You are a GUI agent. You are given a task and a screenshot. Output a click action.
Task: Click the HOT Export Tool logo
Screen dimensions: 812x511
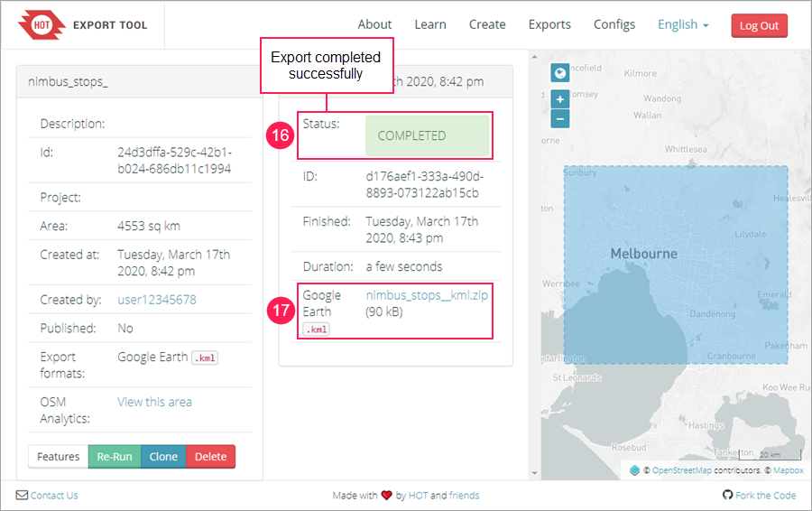pos(83,25)
